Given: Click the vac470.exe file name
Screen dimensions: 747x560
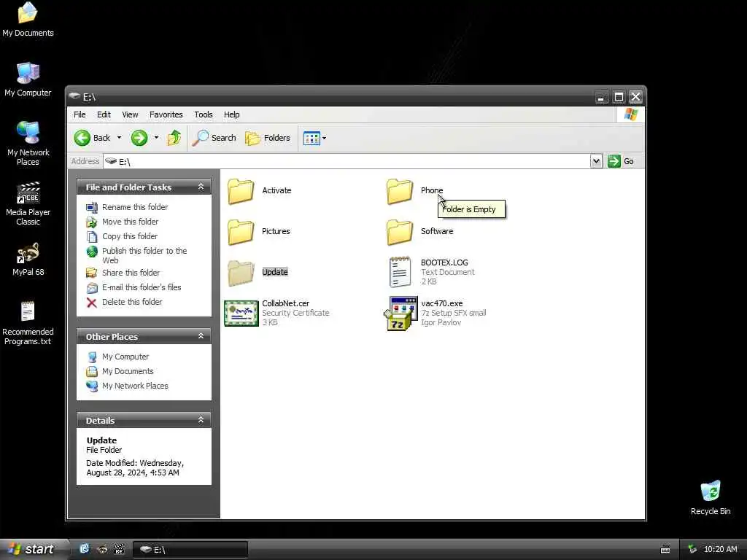Looking at the screenshot, I should coord(441,304).
